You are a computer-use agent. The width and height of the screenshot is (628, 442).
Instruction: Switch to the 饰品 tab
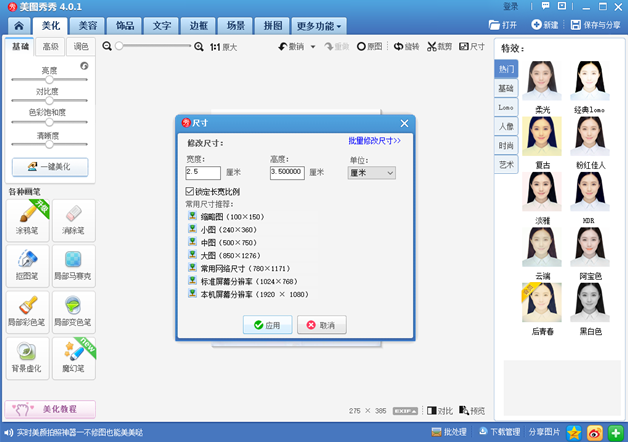point(125,26)
